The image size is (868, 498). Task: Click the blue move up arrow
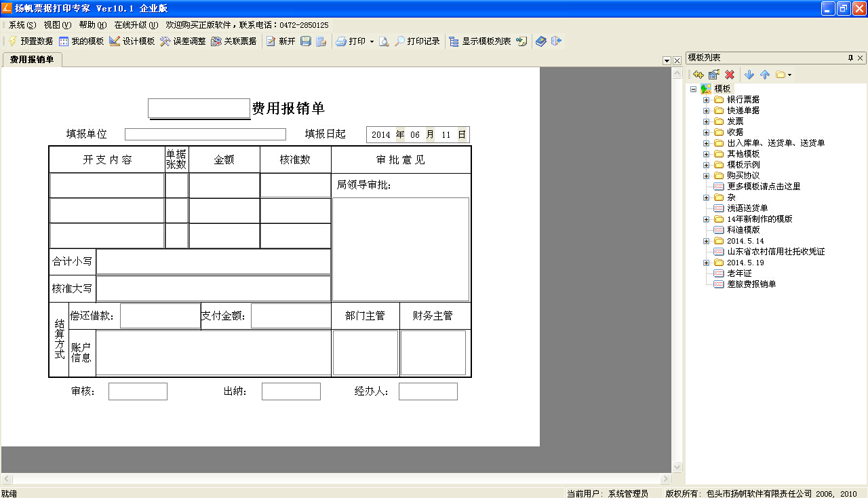click(x=765, y=75)
